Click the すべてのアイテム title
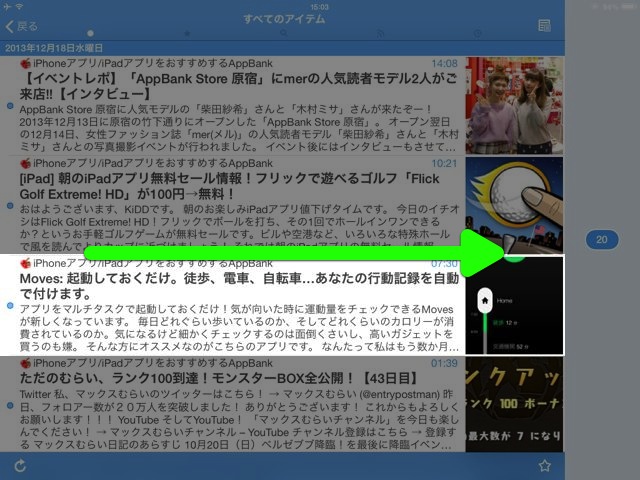The height and width of the screenshot is (480, 640). tap(284, 19)
